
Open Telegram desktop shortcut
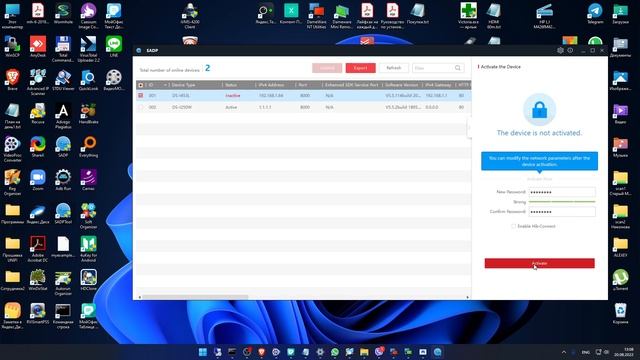pos(595,13)
